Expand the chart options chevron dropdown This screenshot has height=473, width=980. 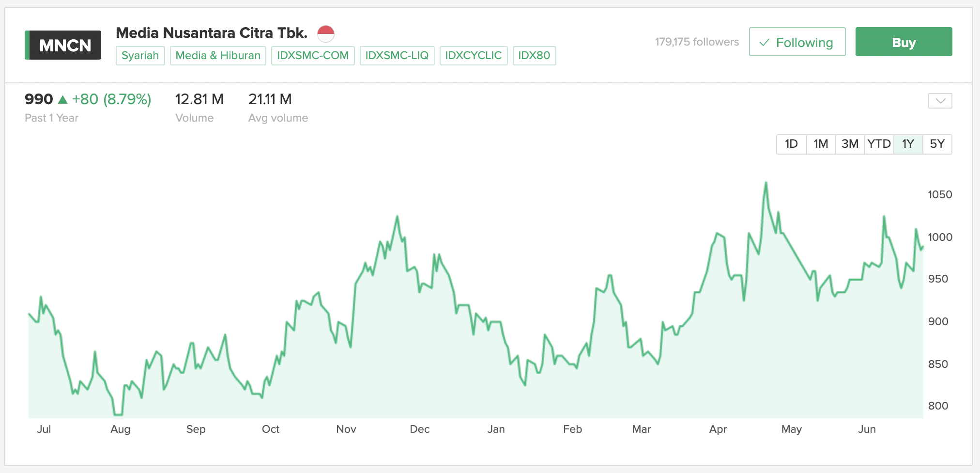(940, 101)
